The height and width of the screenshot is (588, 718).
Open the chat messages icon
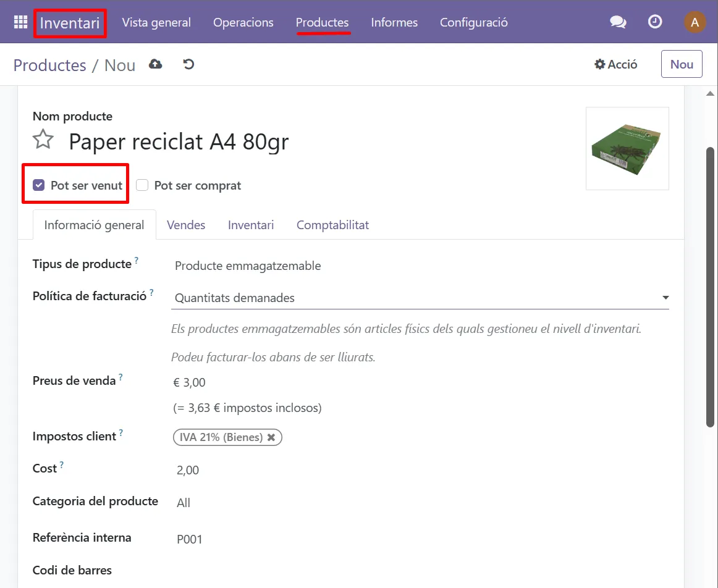coord(617,22)
